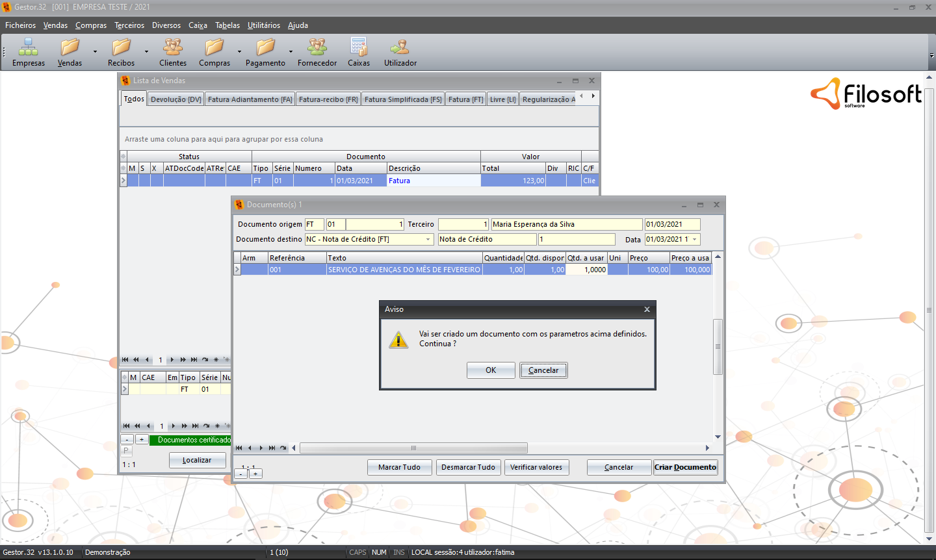This screenshot has width=936, height=560.
Task: Expand the Data date picker dropdown
Action: [x=695, y=240]
